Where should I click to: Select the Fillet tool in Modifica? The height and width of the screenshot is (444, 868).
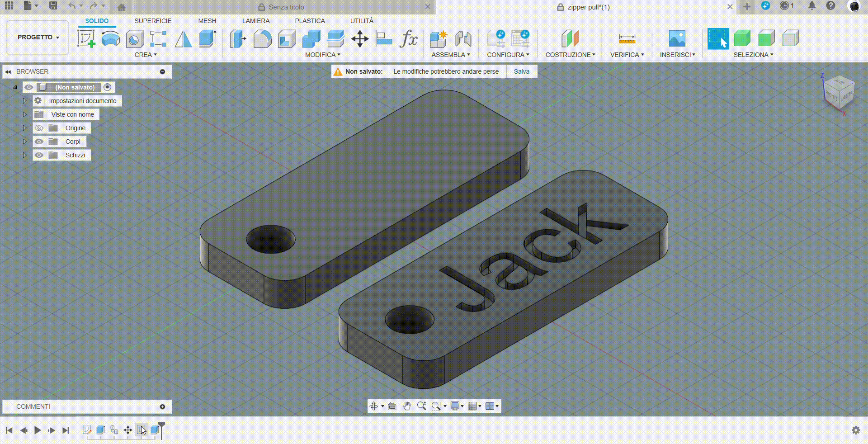click(262, 39)
